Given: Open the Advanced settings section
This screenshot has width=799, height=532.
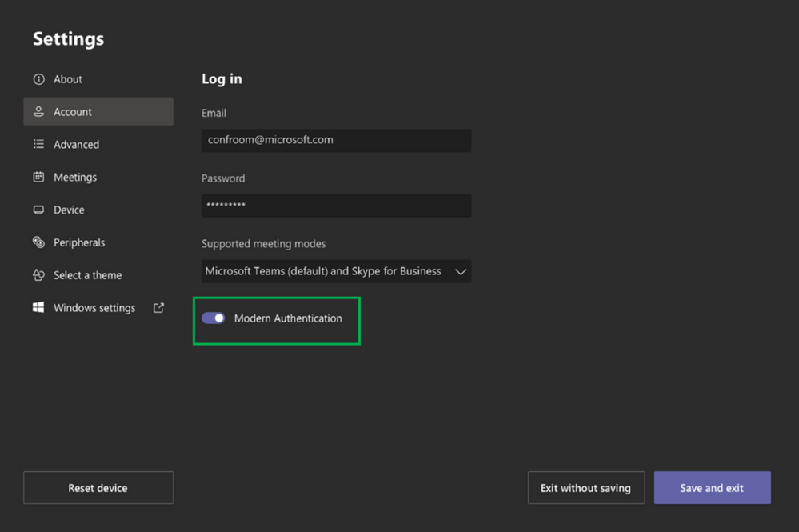Looking at the screenshot, I should coord(77,145).
